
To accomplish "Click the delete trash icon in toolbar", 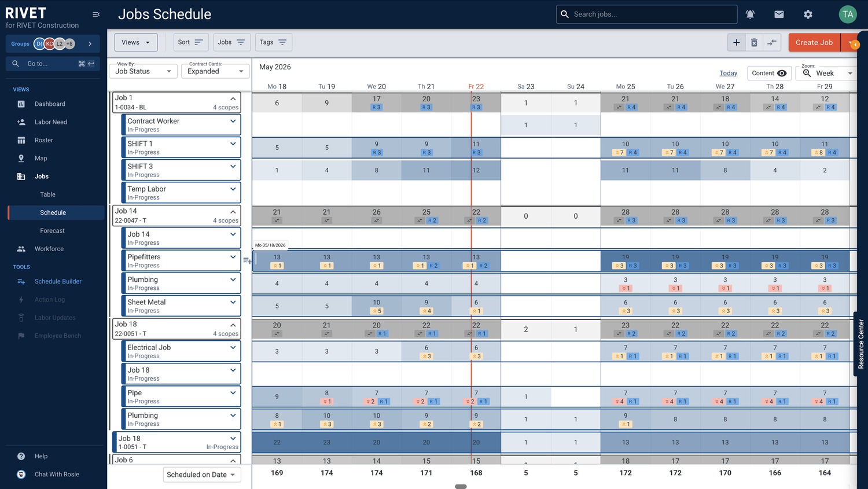I will tap(754, 42).
